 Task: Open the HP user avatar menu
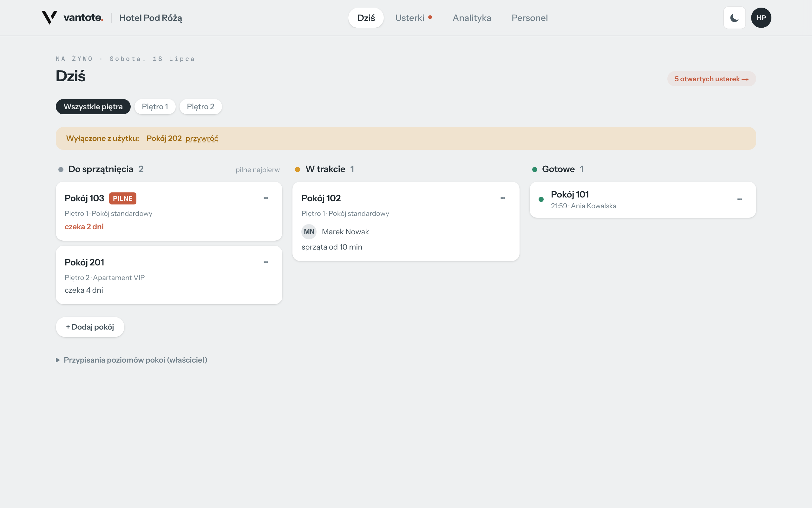tap(761, 18)
